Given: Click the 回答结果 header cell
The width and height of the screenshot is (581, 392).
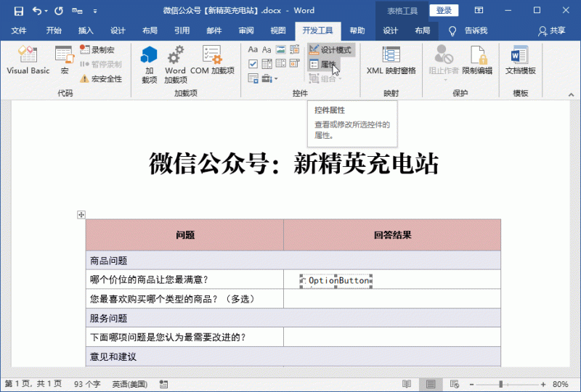Looking at the screenshot, I should tap(392, 235).
